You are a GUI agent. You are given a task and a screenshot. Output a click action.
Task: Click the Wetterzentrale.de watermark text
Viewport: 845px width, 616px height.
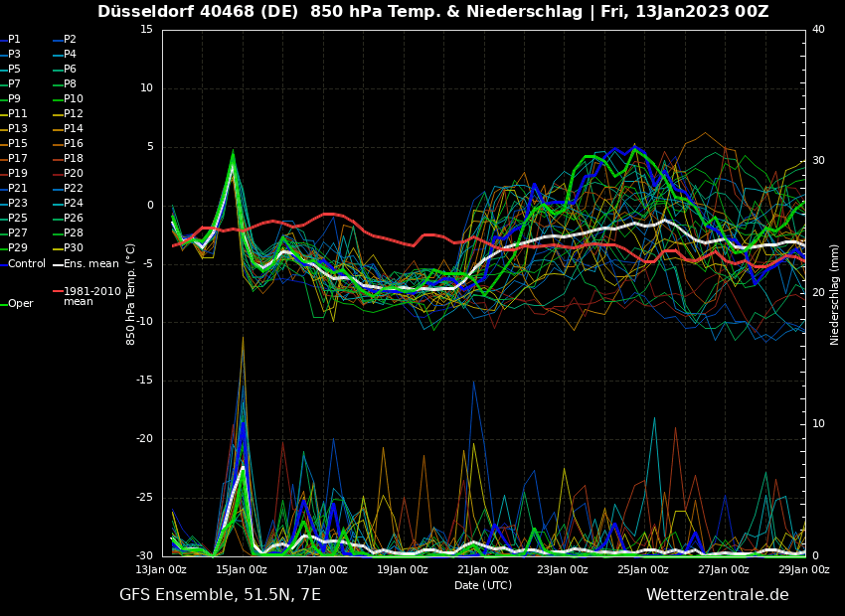pyautogui.click(x=717, y=595)
